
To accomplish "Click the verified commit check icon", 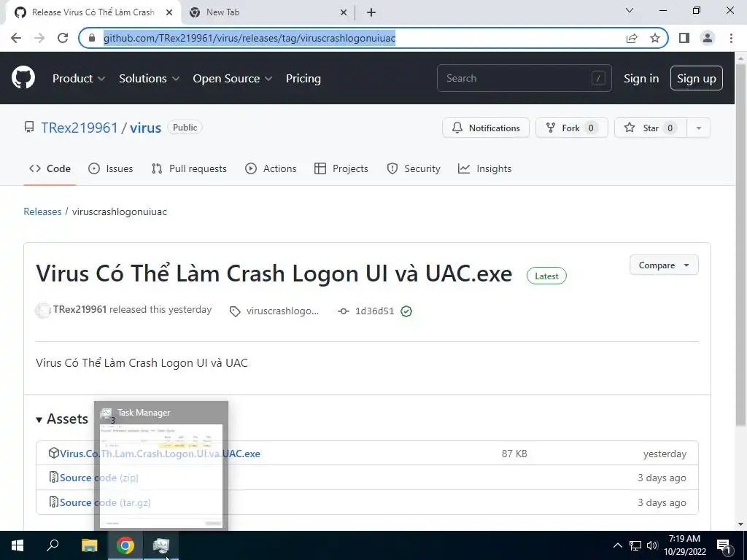I will 406,311.
